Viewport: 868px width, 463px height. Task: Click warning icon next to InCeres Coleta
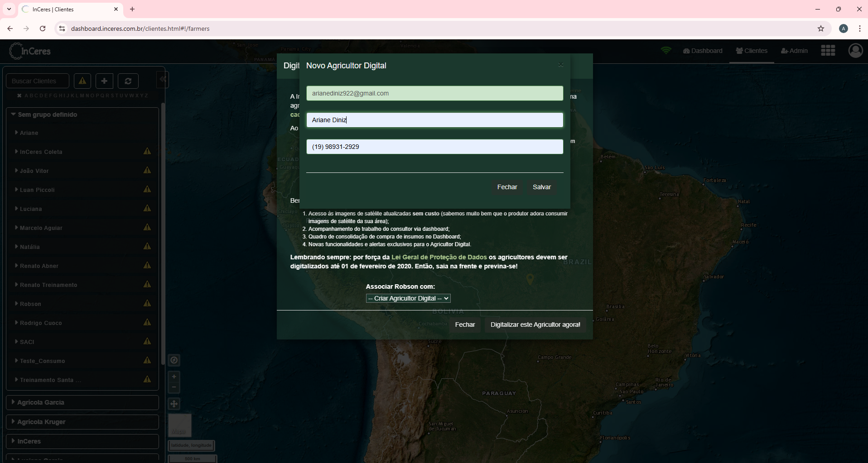[147, 151]
